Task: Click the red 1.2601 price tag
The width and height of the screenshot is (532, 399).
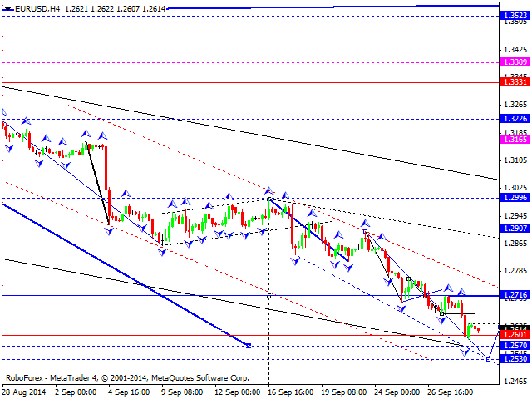Action: coord(512,335)
